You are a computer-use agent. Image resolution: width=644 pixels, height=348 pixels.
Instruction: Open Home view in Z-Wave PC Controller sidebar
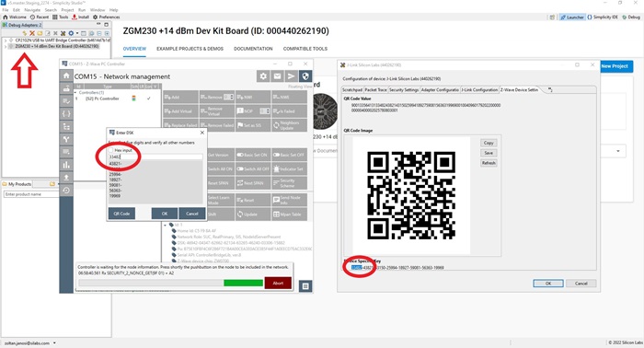[66, 75]
